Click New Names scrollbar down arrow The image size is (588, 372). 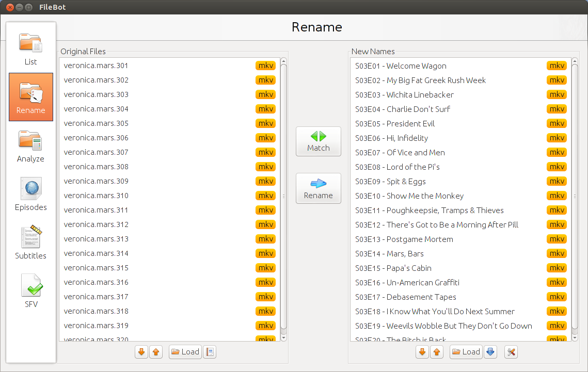coord(575,338)
